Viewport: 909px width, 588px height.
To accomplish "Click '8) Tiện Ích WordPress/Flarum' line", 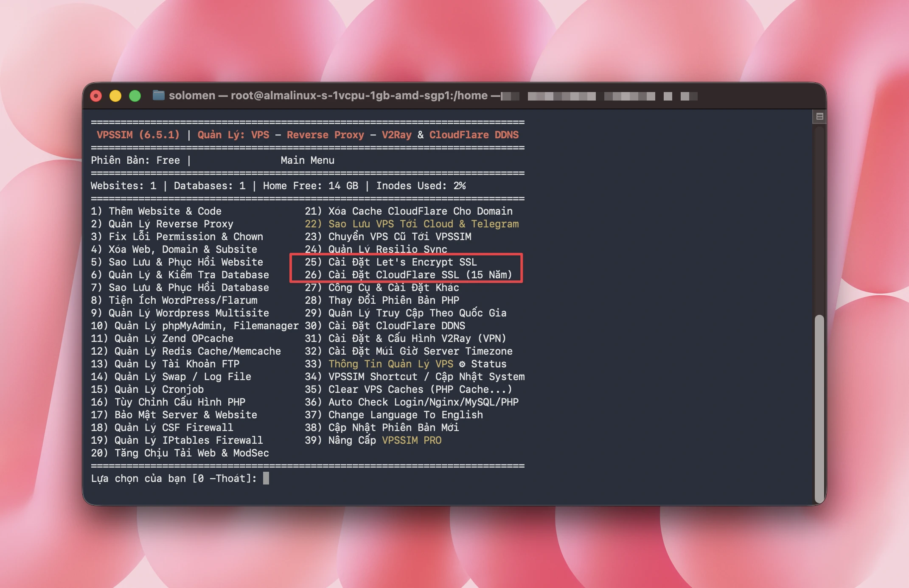I will pyautogui.click(x=174, y=300).
